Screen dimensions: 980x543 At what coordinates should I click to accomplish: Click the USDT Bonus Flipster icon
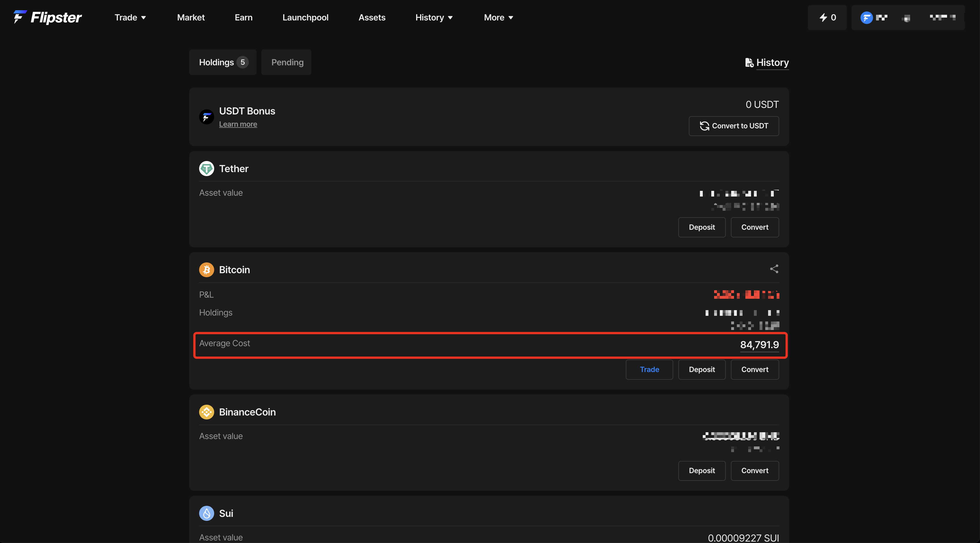[207, 117]
